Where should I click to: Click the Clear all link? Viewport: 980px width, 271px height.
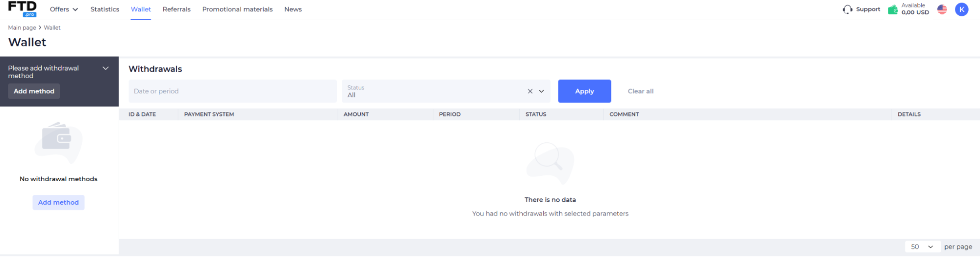[x=640, y=91]
